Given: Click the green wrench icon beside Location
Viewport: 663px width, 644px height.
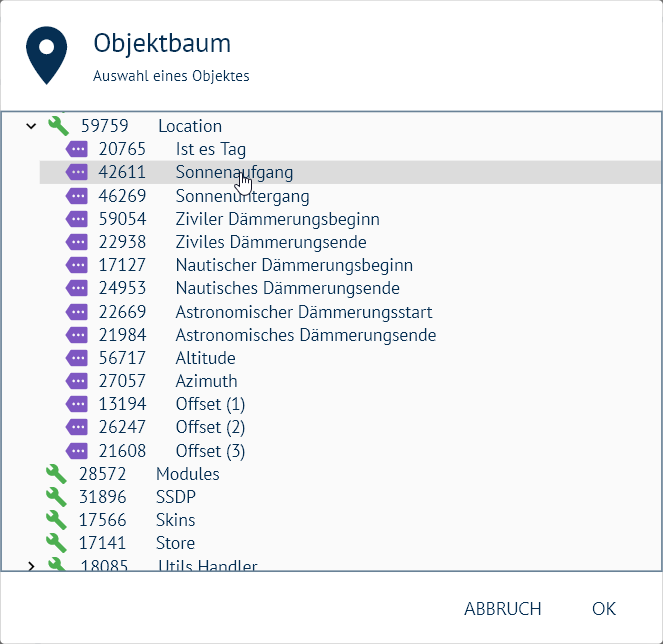Looking at the screenshot, I should [58, 126].
